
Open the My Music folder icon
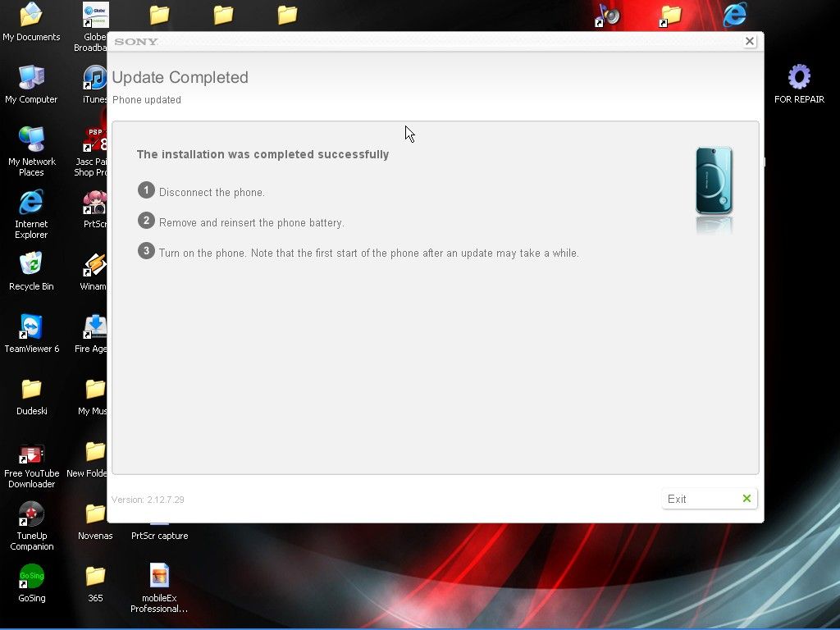coord(95,390)
